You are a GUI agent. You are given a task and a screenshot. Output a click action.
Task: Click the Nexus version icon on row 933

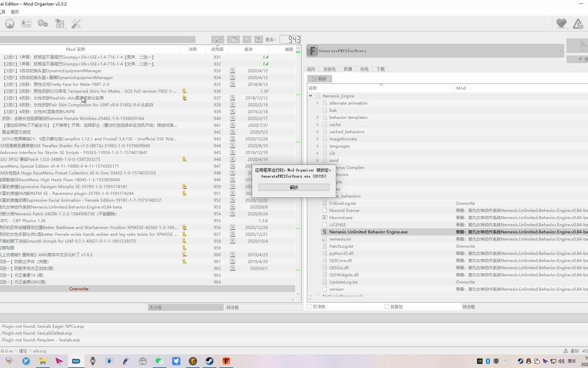point(232,71)
